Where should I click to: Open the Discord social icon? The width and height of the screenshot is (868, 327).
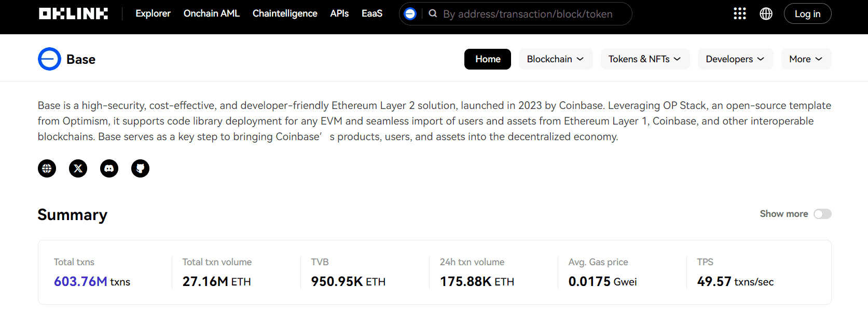point(109,168)
